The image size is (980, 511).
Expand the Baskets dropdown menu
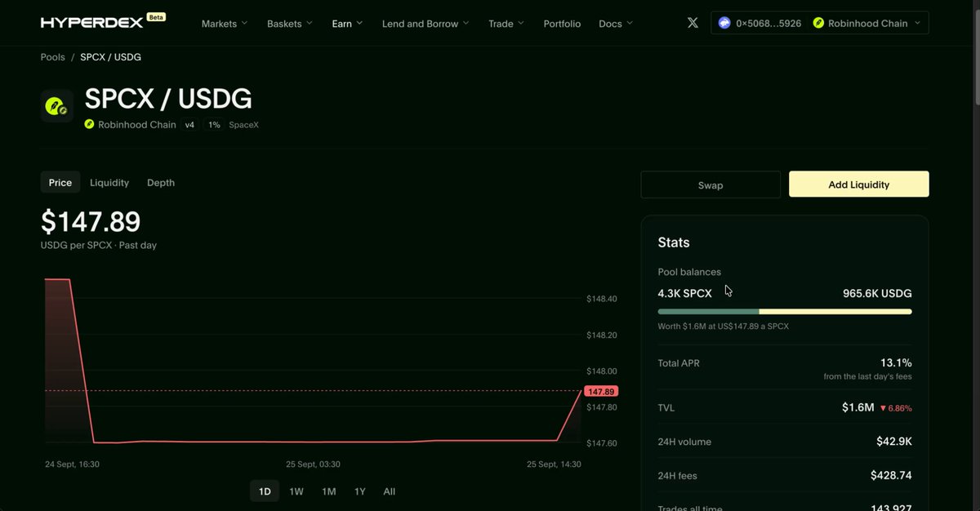(290, 24)
